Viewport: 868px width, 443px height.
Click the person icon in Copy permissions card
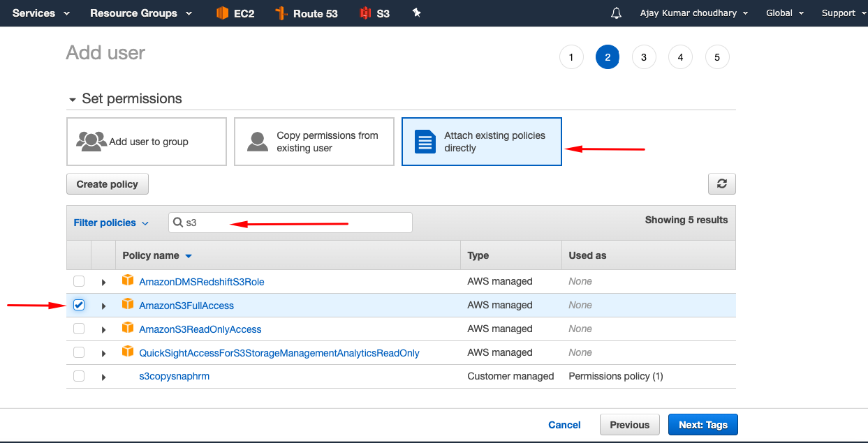coord(258,141)
